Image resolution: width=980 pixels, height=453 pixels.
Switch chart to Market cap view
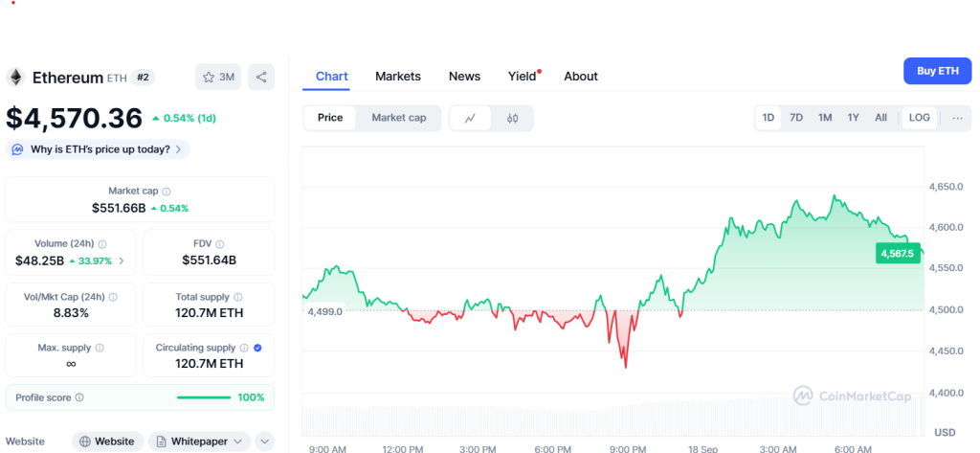tap(399, 118)
